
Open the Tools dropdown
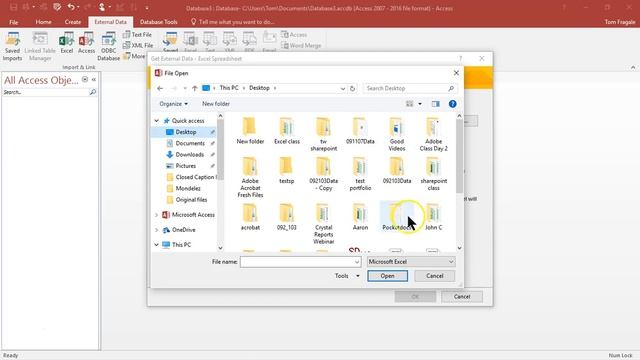click(x=347, y=276)
